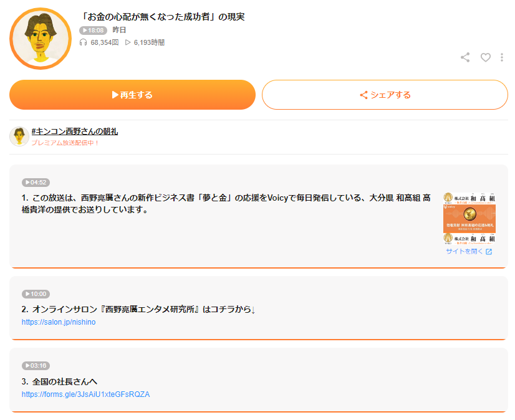
Task: Click the シェアする share button
Action: [x=385, y=95]
